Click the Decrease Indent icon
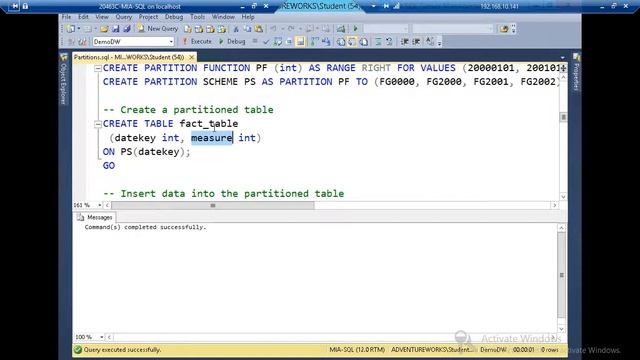 click(x=404, y=42)
